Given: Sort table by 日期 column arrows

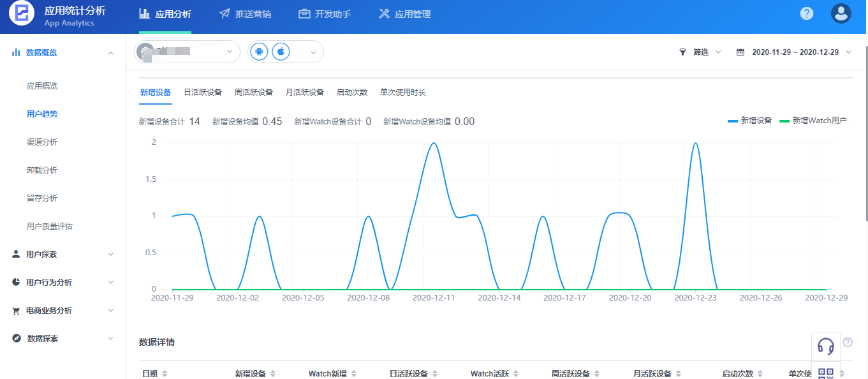Looking at the screenshot, I should coord(165,374).
